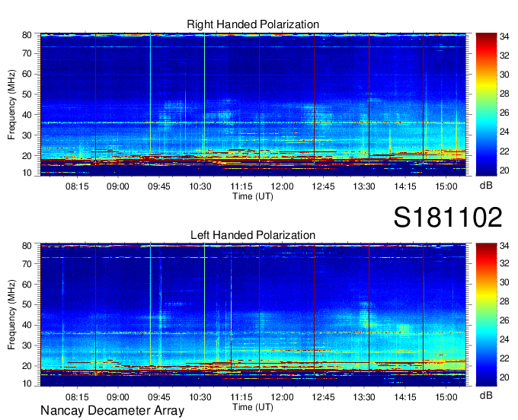
Task: Click the 10 MHz tick of the Left Handed plot
Action: pyautogui.click(x=27, y=383)
